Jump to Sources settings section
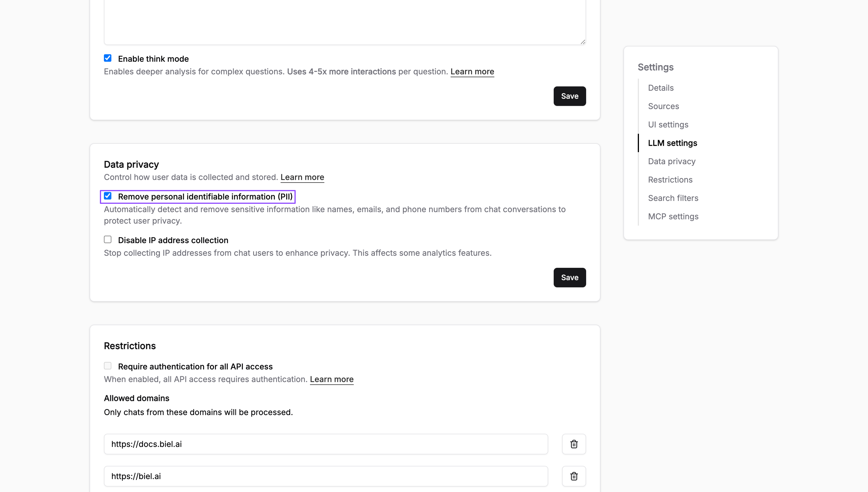The width and height of the screenshot is (868, 492). pos(663,106)
